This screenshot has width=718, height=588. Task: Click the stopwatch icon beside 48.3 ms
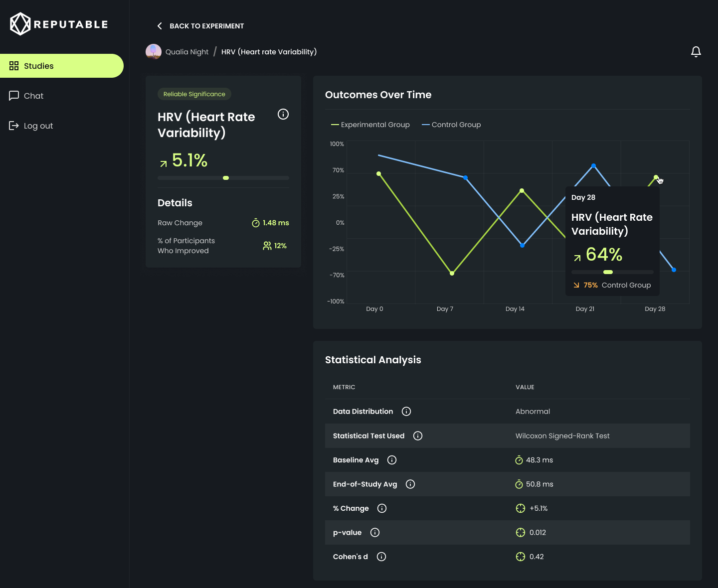point(519,460)
